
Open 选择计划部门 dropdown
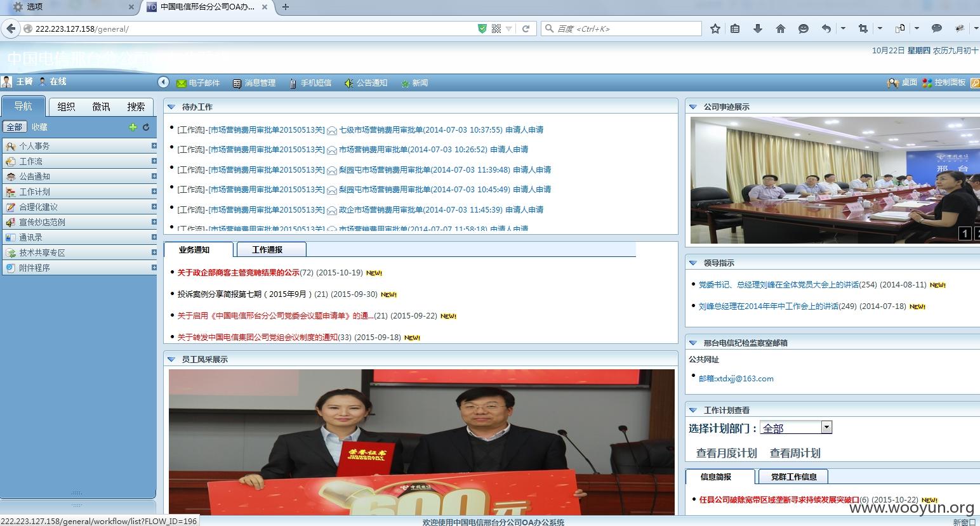pos(796,428)
